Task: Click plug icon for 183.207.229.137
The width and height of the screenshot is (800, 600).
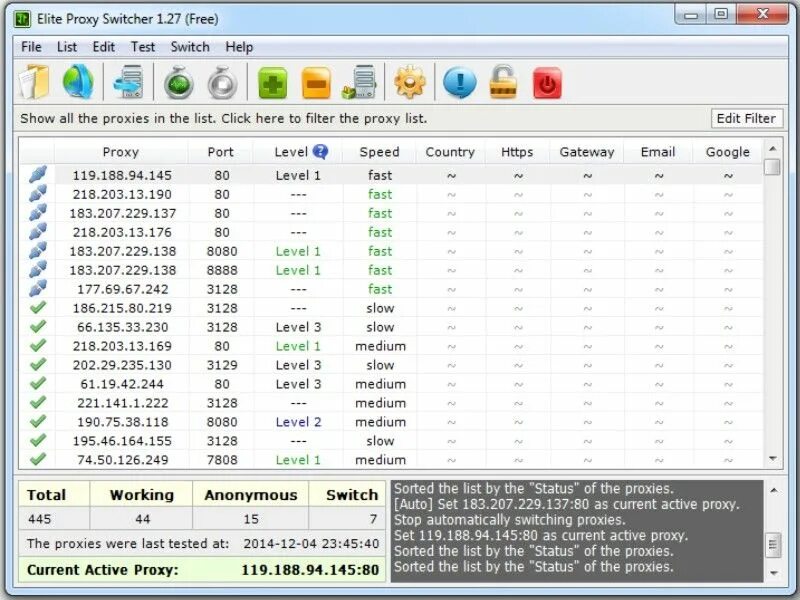Action: click(38, 212)
